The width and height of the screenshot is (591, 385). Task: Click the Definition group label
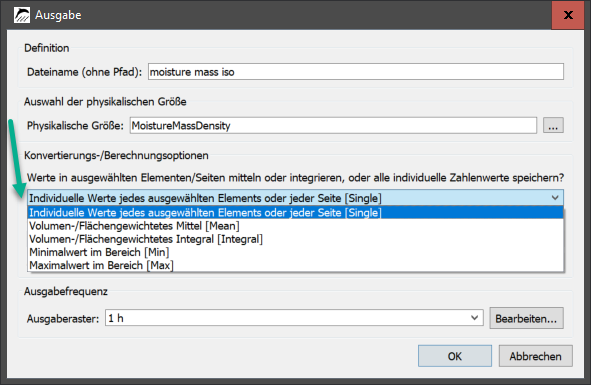(47, 48)
